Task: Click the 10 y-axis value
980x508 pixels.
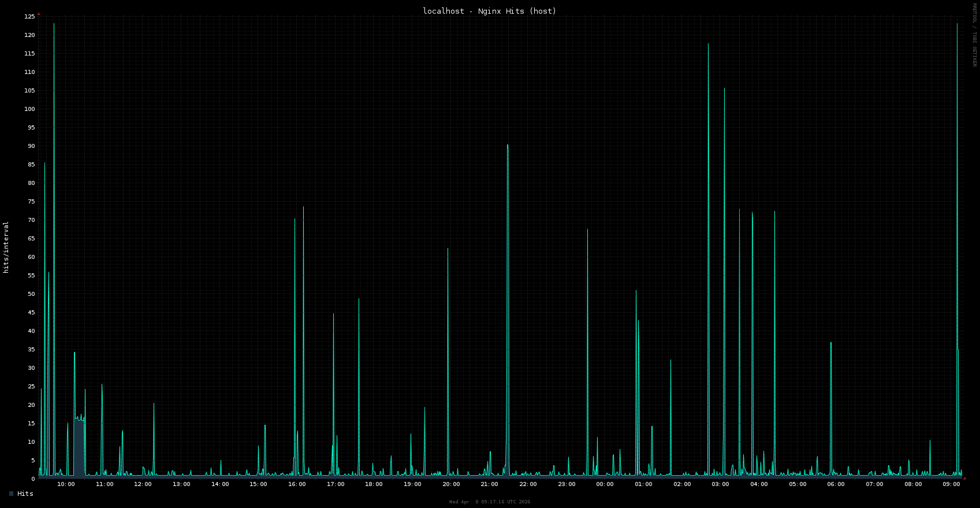Action: tap(31, 442)
